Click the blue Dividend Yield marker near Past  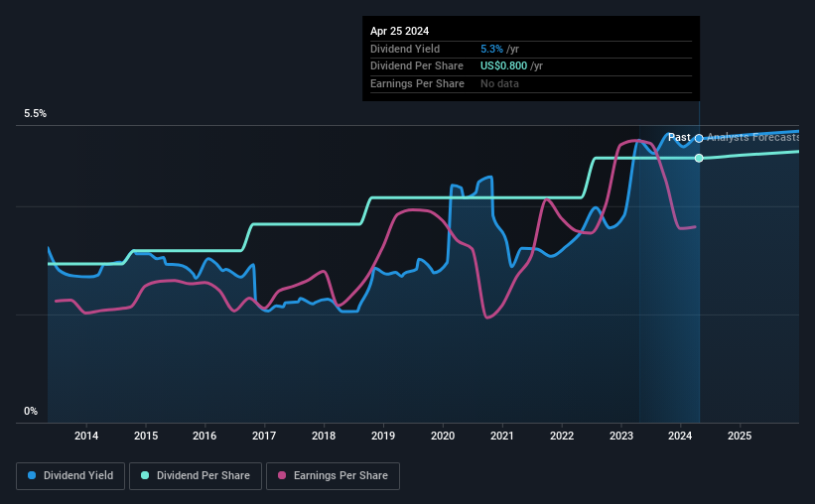pos(699,138)
